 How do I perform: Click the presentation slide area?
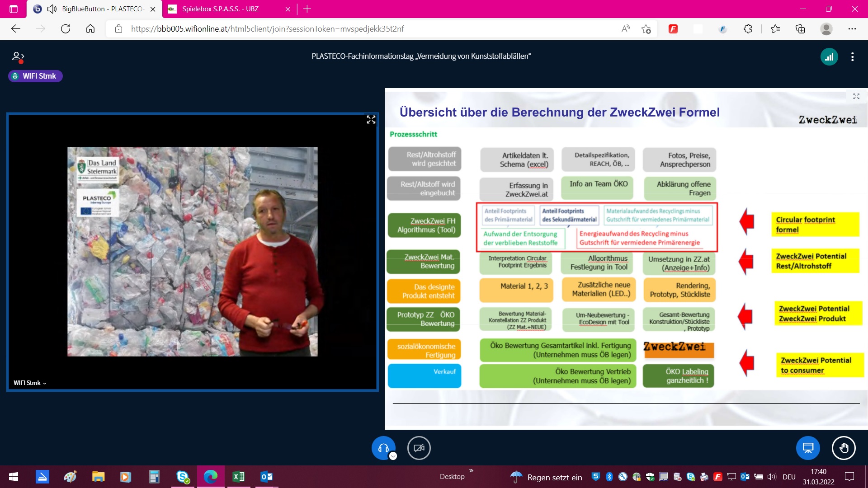tap(626, 258)
